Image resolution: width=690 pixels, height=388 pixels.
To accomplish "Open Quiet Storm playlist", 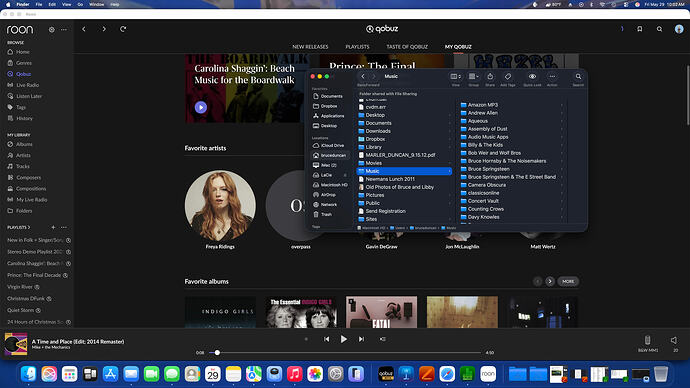I will point(20,310).
